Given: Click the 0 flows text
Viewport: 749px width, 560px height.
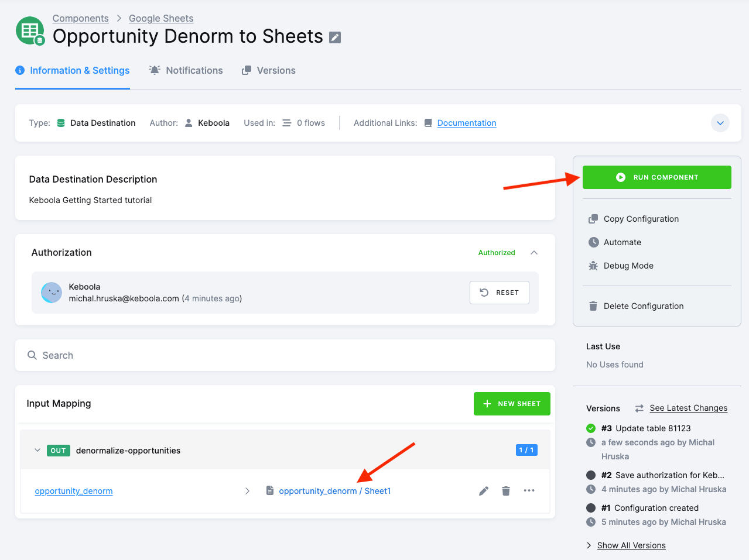Looking at the screenshot, I should tap(311, 123).
